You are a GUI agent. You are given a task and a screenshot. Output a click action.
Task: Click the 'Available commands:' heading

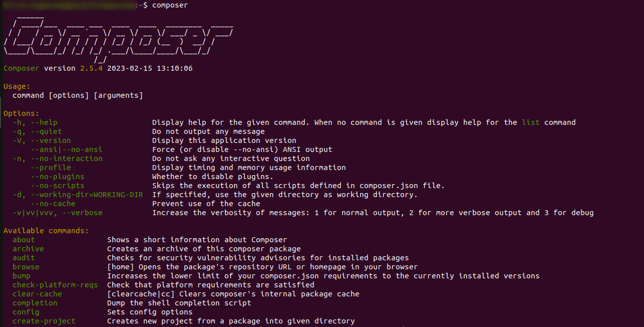pos(46,231)
